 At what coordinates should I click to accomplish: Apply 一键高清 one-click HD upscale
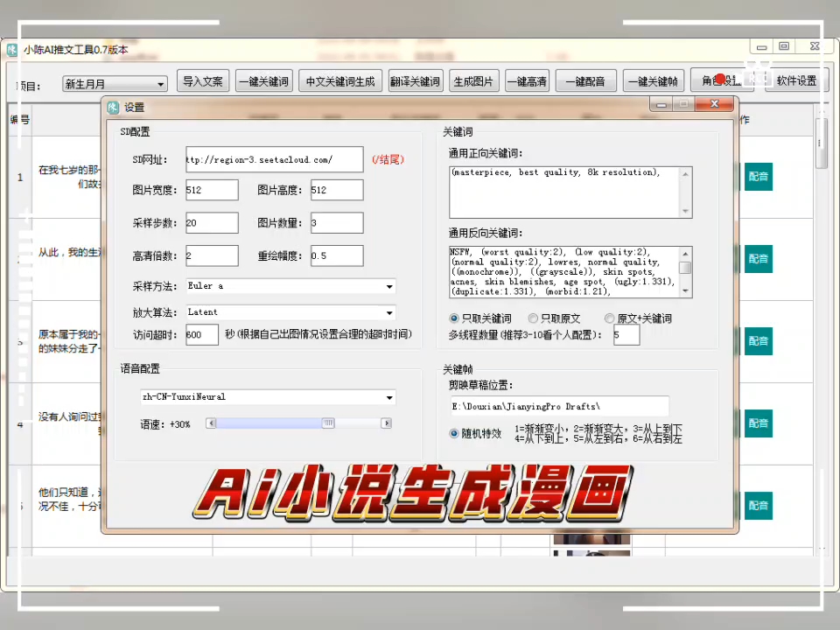(x=527, y=80)
